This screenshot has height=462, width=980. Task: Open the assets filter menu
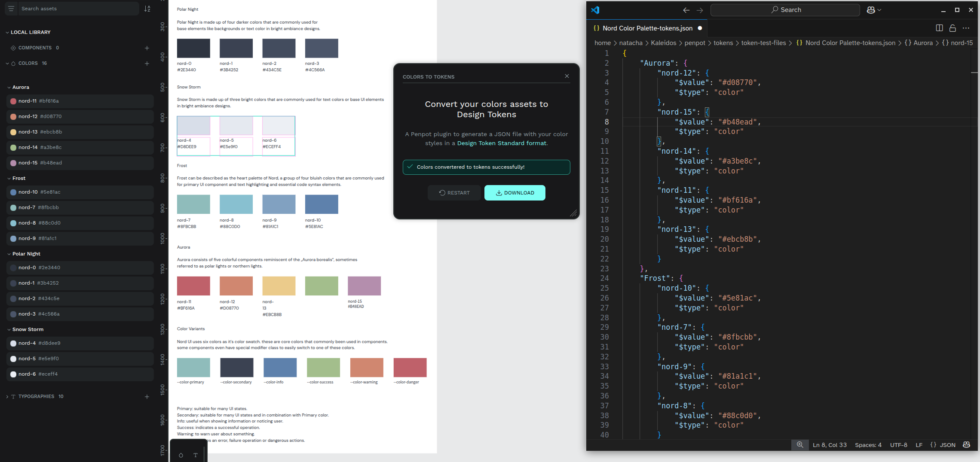pyautogui.click(x=11, y=9)
